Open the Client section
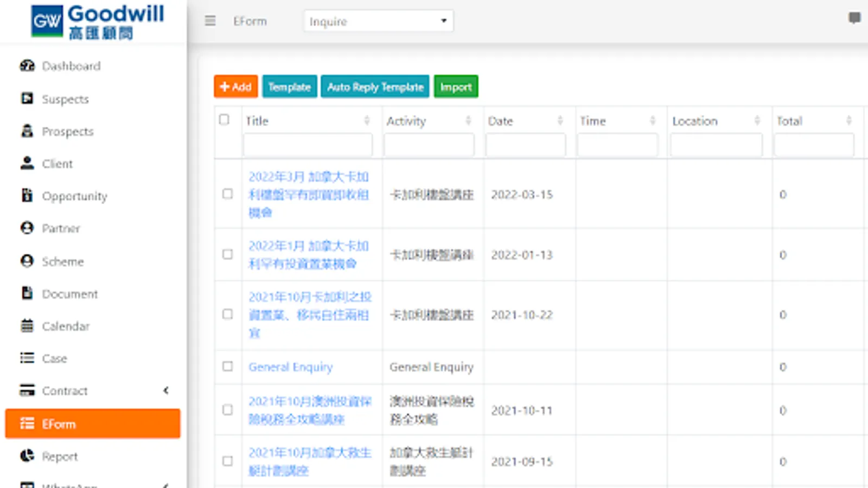The image size is (868, 488). point(57,164)
